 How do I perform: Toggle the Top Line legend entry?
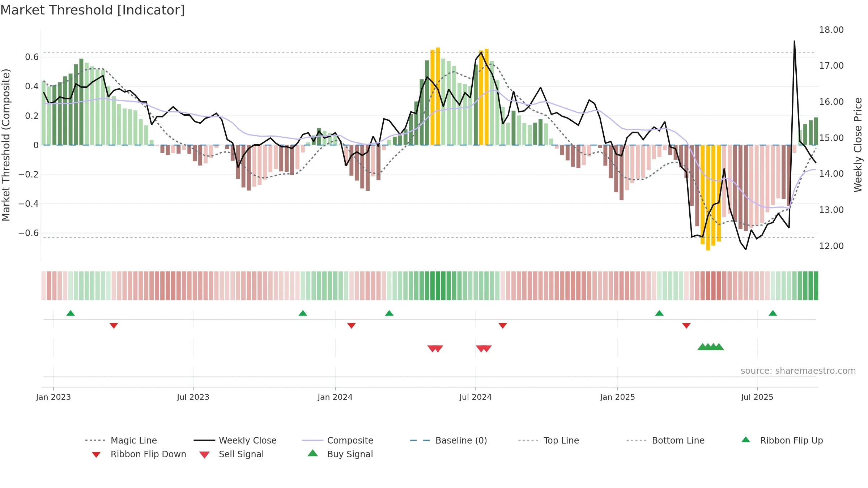pos(548,440)
